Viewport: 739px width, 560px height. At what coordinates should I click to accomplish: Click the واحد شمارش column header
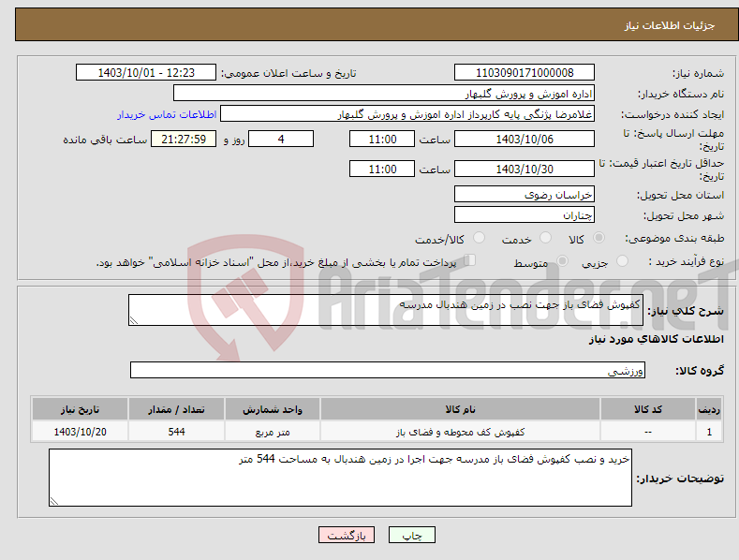tap(273, 409)
